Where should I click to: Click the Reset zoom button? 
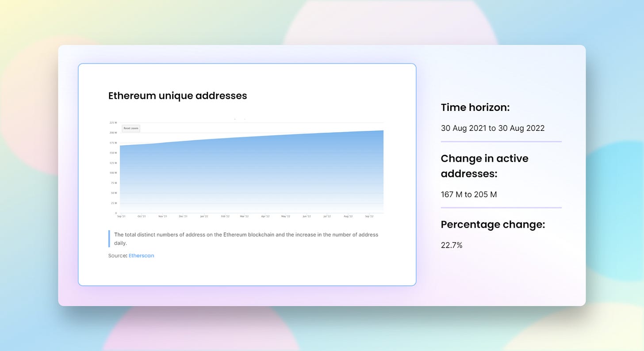click(131, 128)
